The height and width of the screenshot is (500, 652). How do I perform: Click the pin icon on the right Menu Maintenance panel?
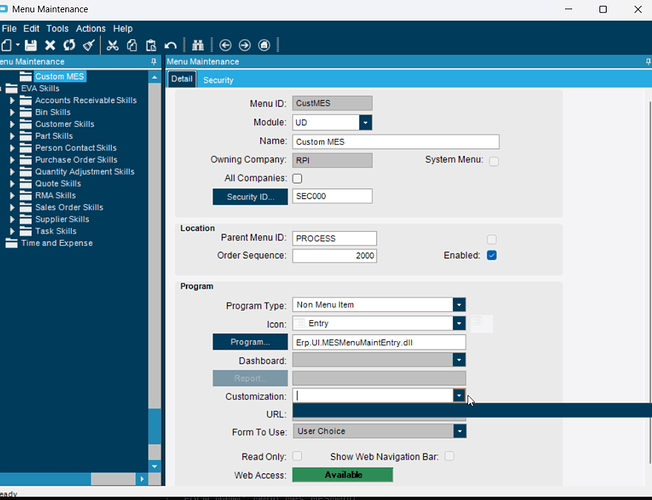coord(648,62)
